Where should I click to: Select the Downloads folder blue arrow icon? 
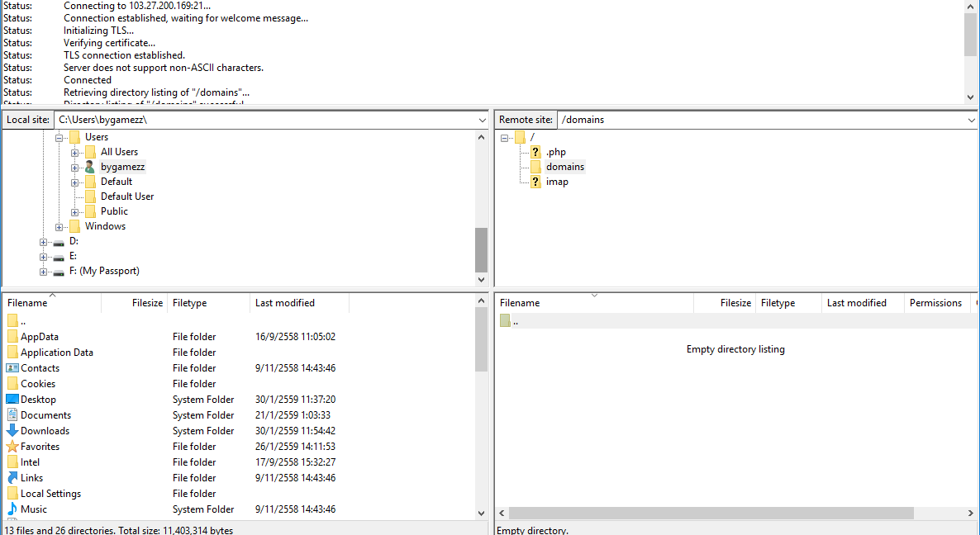[x=12, y=431]
